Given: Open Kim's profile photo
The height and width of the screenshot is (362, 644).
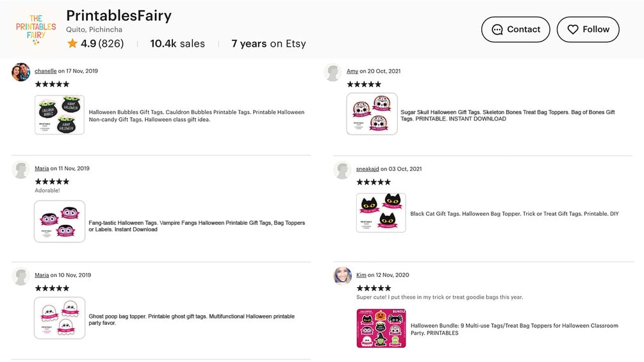Looking at the screenshot, I should click(x=342, y=276).
